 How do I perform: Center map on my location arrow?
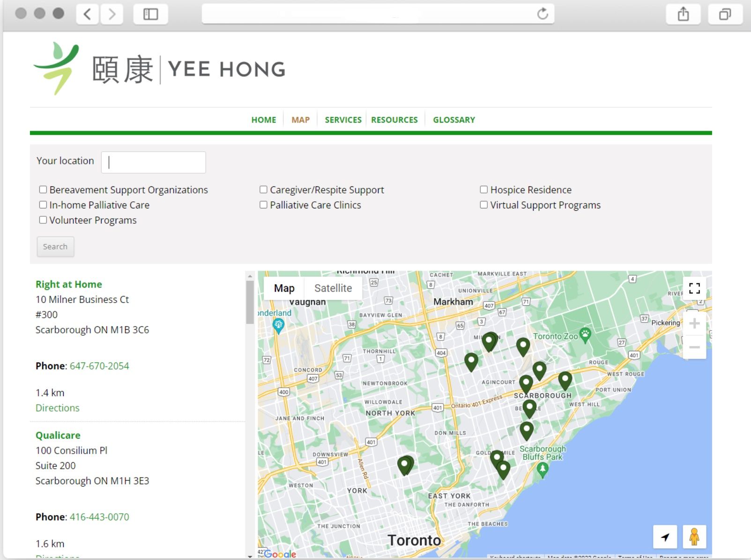[665, 537]
